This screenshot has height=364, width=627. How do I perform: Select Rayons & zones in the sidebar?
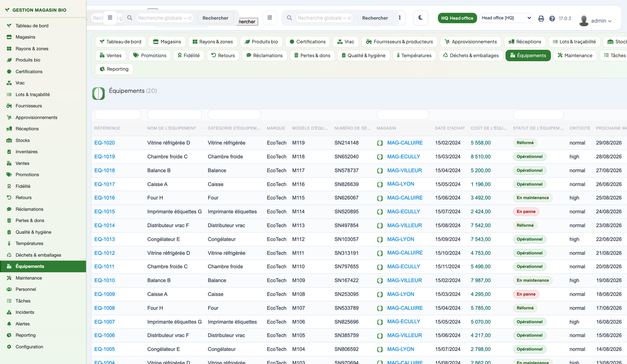[x=43, y=49]
